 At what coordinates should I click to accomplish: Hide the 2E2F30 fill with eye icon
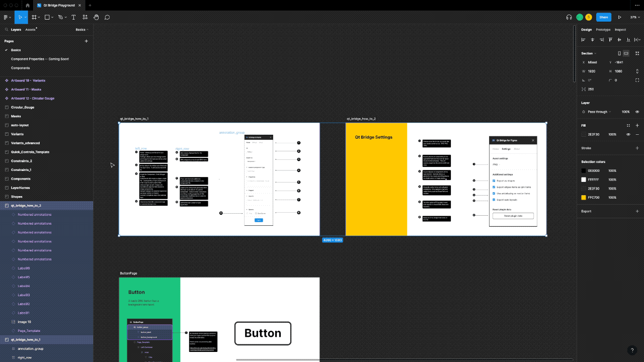[x=628, y=134]
